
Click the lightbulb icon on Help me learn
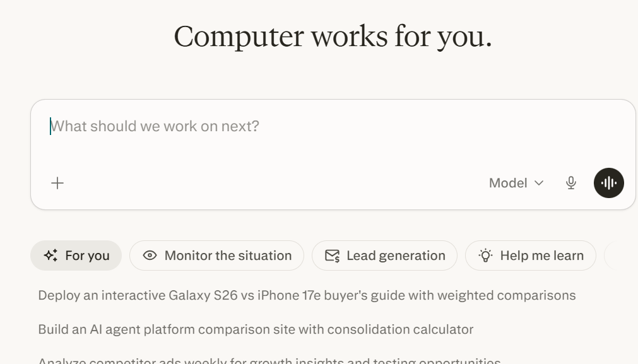[x=485, y=255]
